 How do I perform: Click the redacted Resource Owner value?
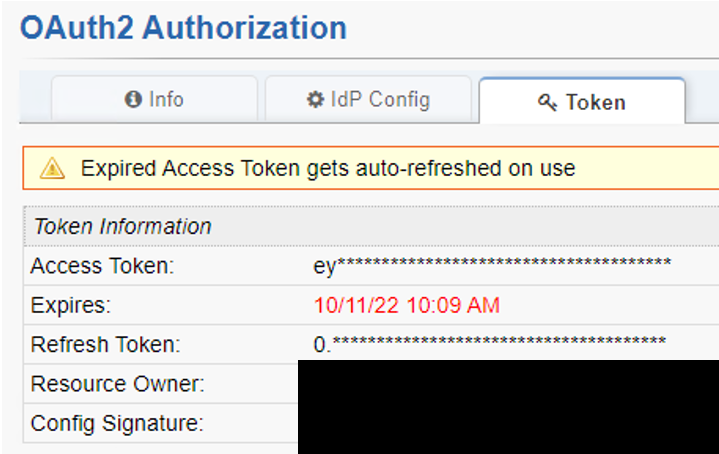[x=508, y=382]
